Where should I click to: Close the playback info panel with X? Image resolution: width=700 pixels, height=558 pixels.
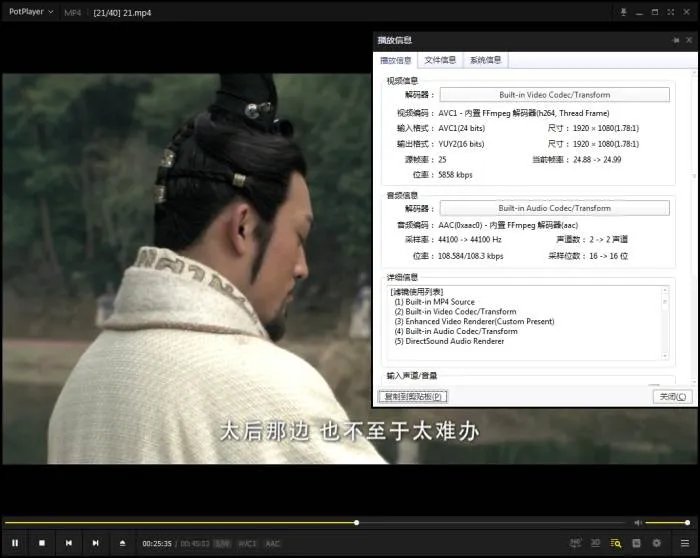(x=689, y=40)
